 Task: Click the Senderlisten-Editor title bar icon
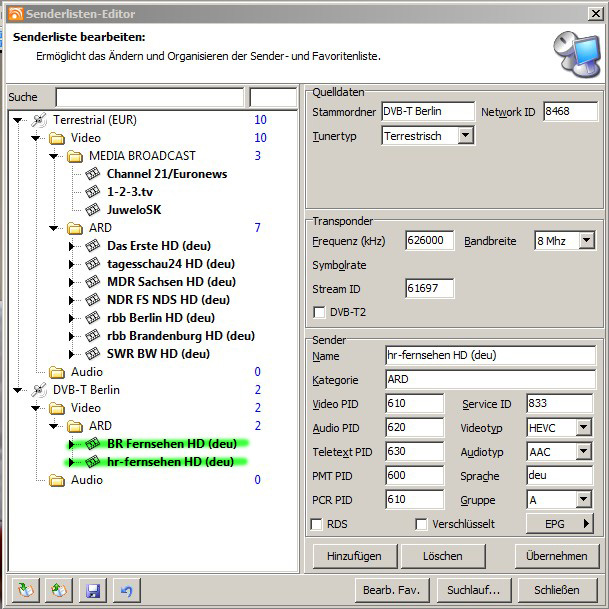(16, 14)
